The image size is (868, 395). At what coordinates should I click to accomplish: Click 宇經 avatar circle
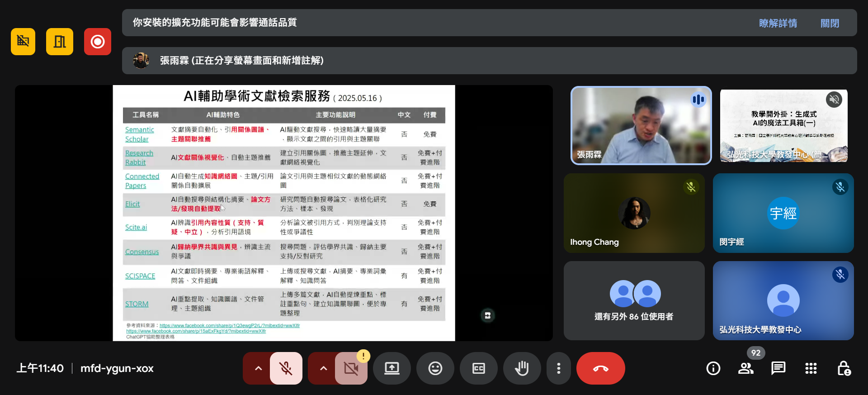point(783,213)
